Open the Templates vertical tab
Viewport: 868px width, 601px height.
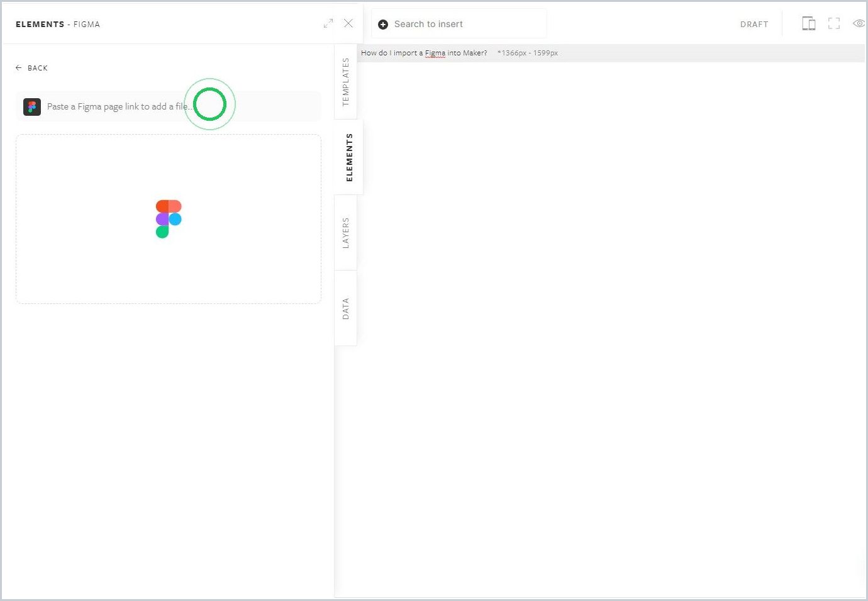click(x=346, y=82)
